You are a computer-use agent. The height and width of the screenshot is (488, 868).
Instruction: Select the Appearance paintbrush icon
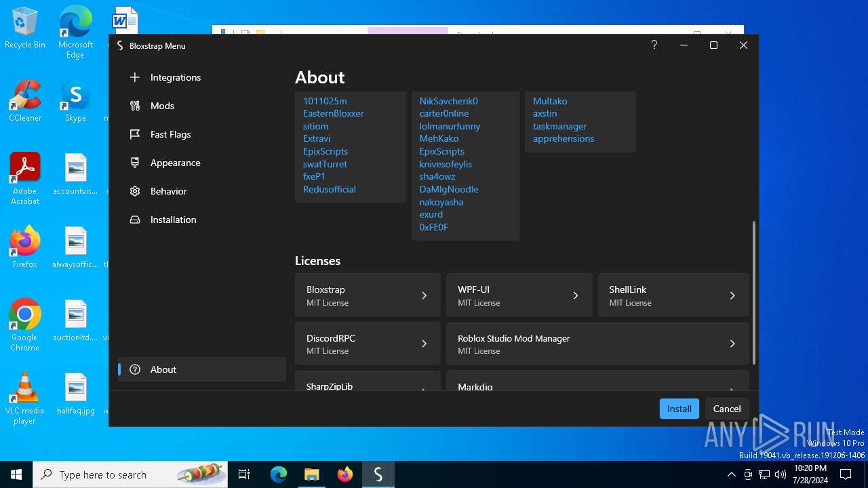coord(135,163)
